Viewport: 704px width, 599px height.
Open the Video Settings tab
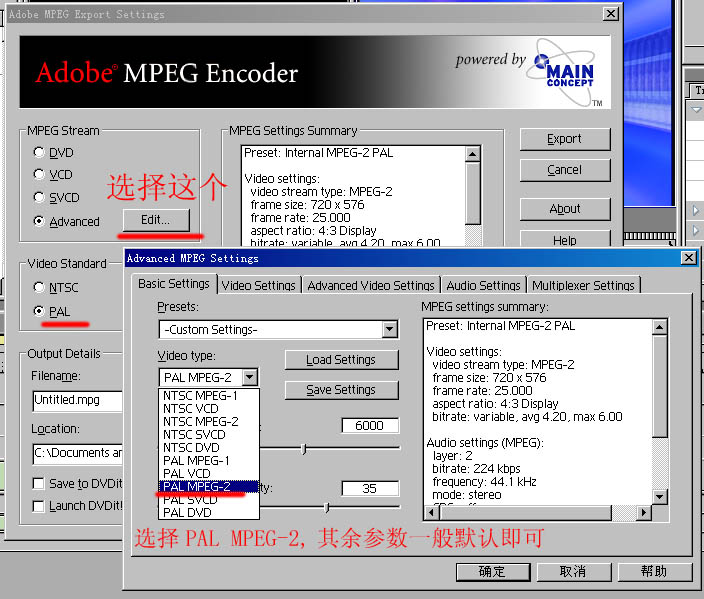point(259,286)
